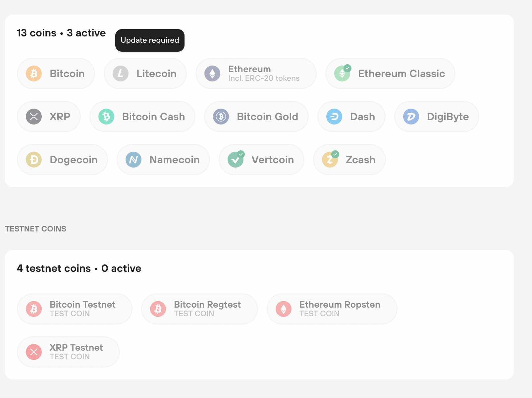The width and height of the screenshot is (532, 398).
Task: Select the DigiByte icon
Action: point(411,117)
